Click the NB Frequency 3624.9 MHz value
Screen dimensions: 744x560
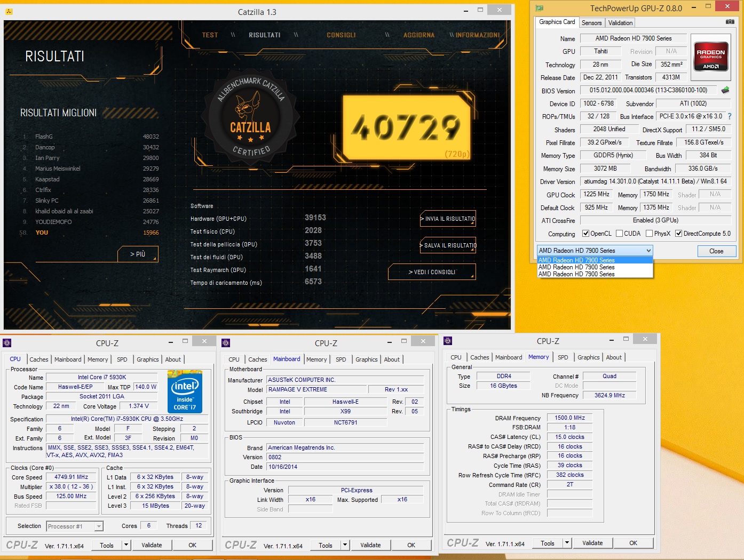(610, 396)
